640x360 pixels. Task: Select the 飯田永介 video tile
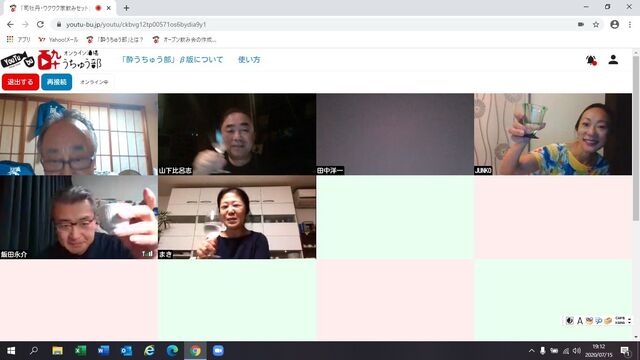(79, 218)
